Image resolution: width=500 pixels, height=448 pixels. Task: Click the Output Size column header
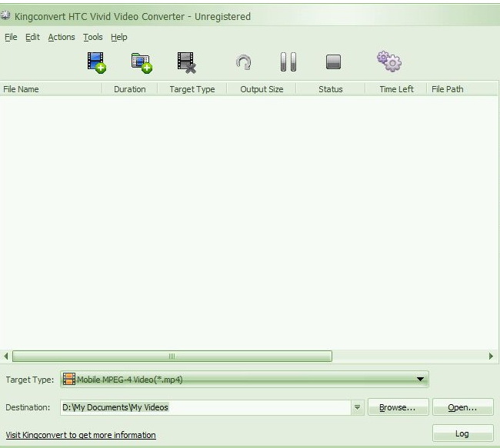(x=262, y=89)
